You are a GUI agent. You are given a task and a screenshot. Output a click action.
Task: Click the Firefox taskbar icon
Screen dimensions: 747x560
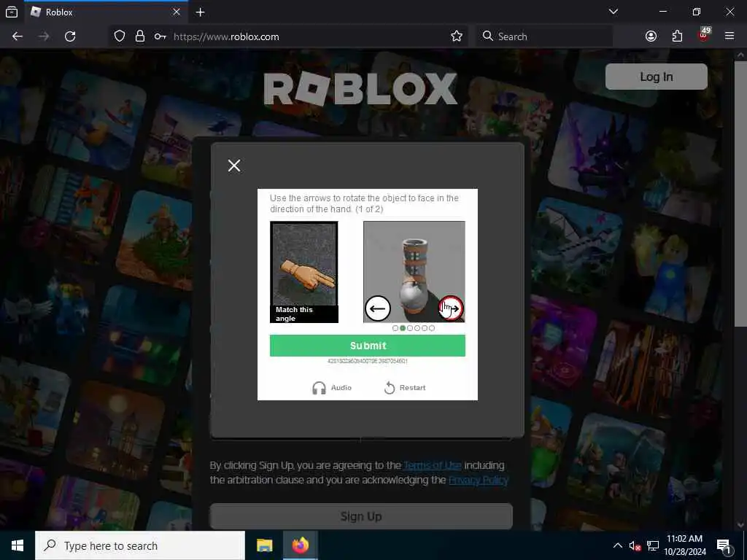click(300, 545)
